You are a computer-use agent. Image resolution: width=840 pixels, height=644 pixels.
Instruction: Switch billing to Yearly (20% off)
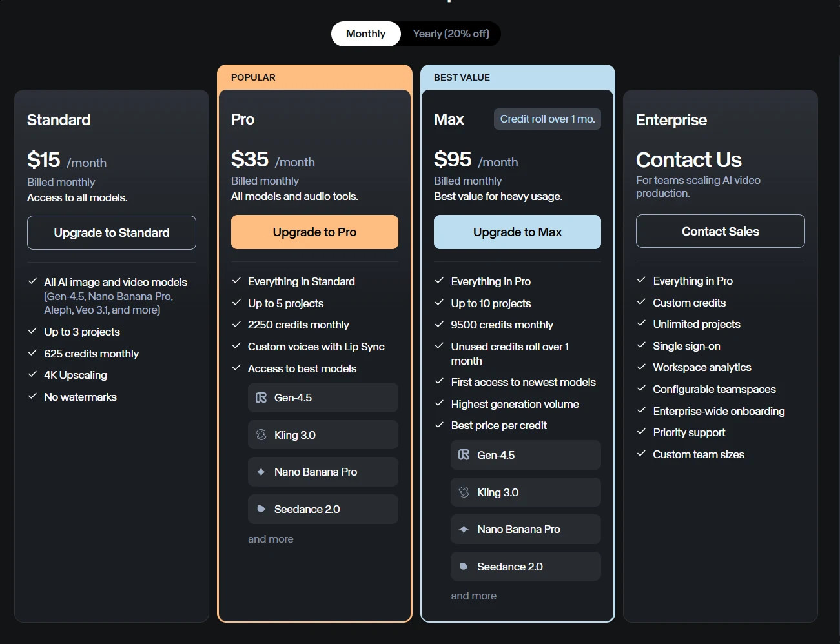pyautogui.click(x=451, y=34)
